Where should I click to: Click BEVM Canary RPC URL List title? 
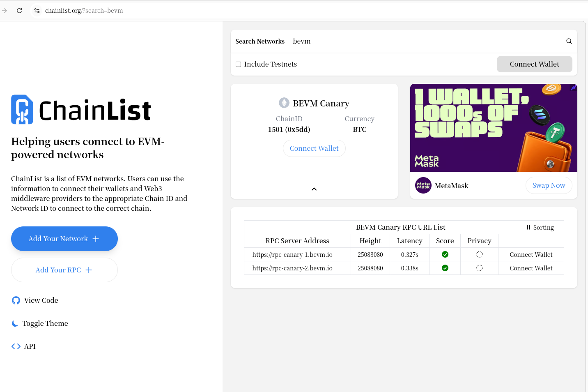point(400,227)
